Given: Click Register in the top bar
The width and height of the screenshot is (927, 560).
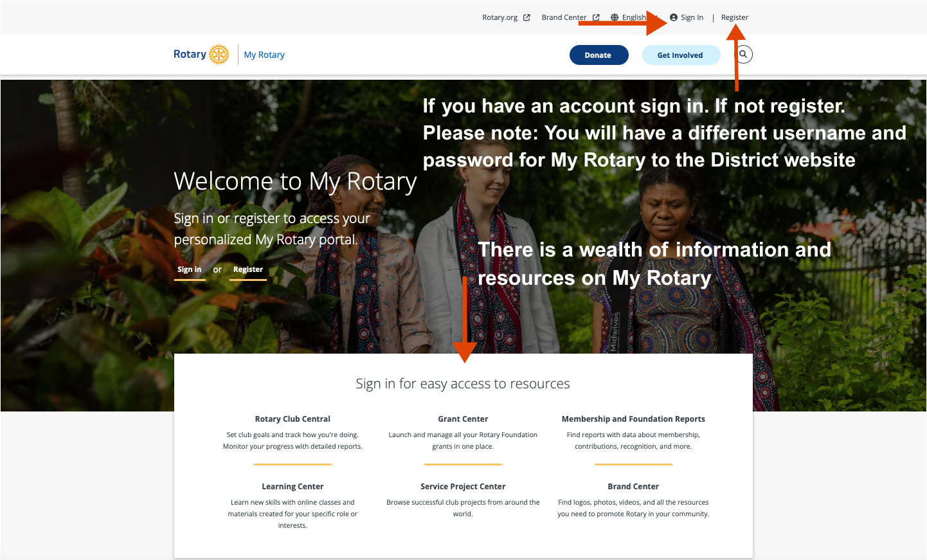Looking at the screenshot, I should pos(734,17).
